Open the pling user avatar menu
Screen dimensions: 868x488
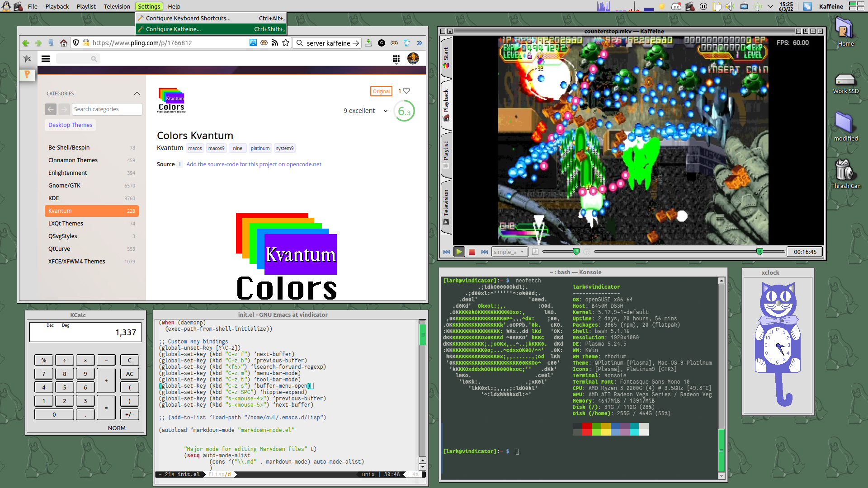pyautogui.click(x=413, y=58)
